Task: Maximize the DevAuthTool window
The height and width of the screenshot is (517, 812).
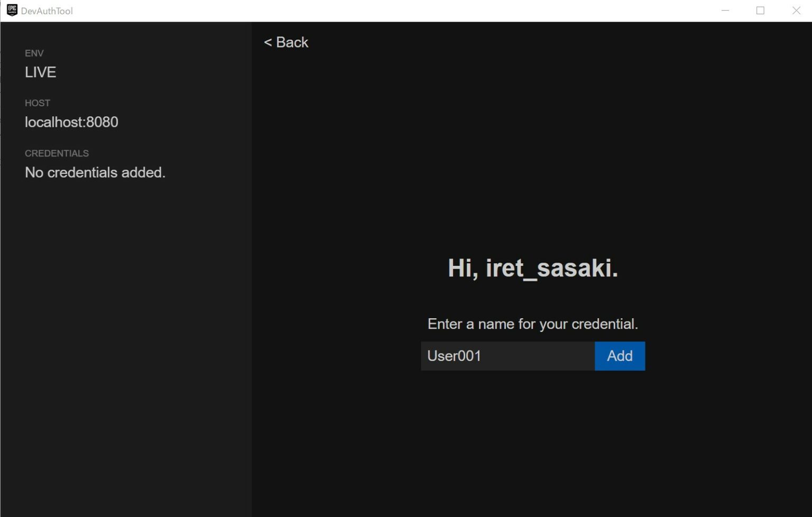Action: [760, 11]
